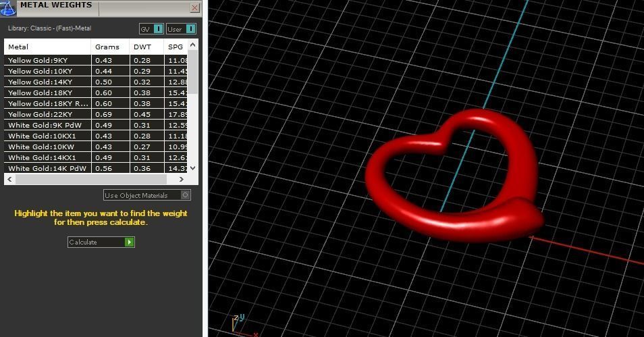Select the White Gold:14K PdW row
The image size is (644, 337).
point(96,168)
